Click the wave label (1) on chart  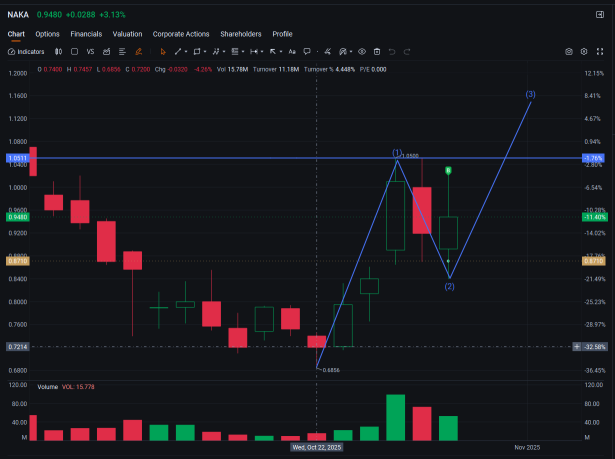coord(397,153)
